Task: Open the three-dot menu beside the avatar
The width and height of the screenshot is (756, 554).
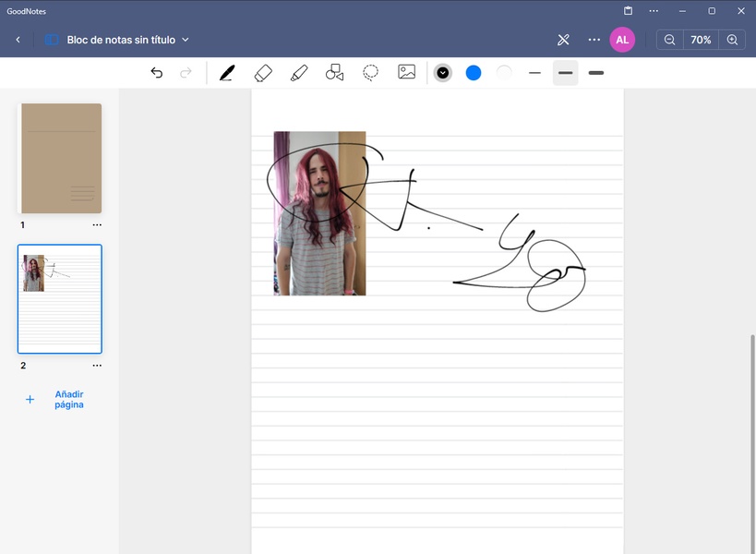Action: pos(594,40)
